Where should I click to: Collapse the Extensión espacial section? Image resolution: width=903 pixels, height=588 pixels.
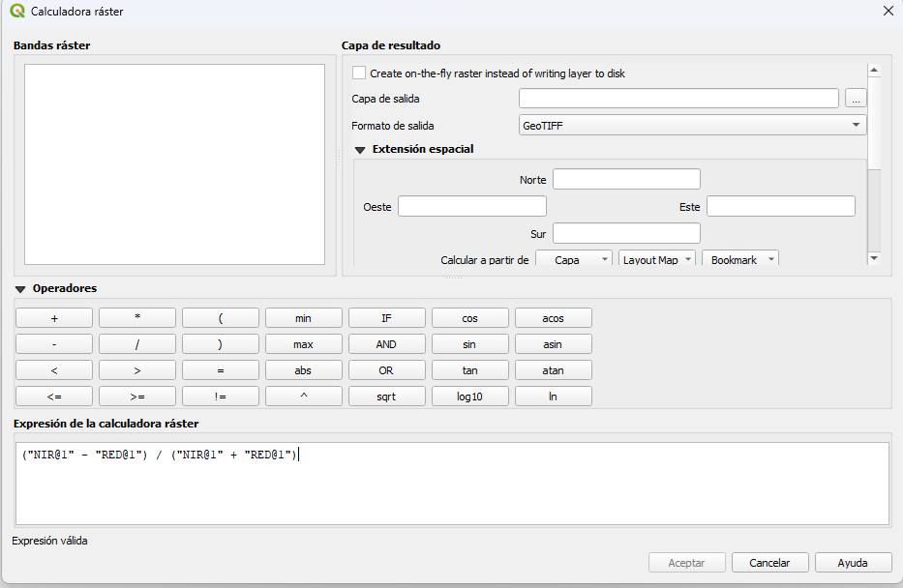tap(360, 150)
